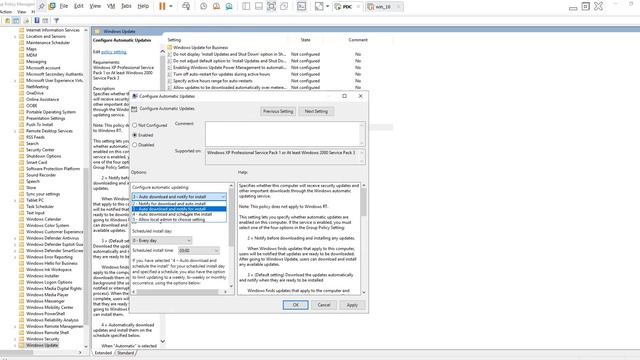Choose '2 - Notify for download and auto install'
Image resolution: width=640 pixels, height=360 pixels.
coord(179,203)
